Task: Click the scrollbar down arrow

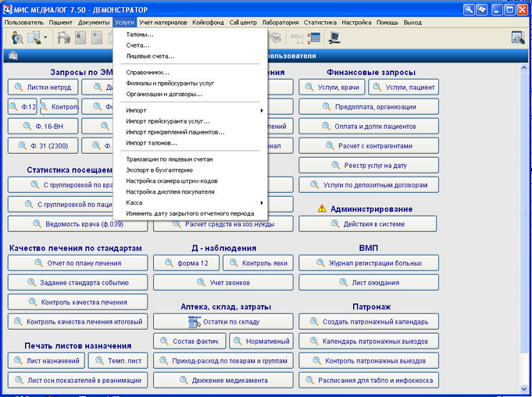Action: [x=523, y=389]
